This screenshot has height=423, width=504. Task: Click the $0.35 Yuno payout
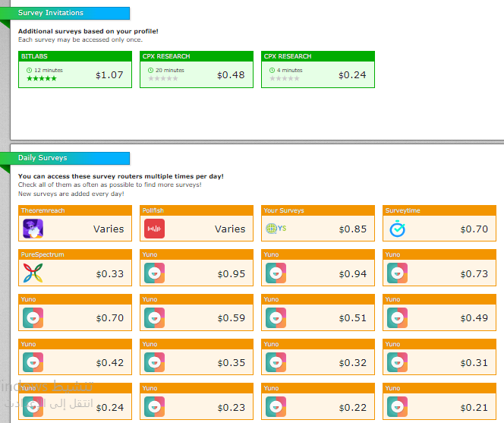point(232,362)
